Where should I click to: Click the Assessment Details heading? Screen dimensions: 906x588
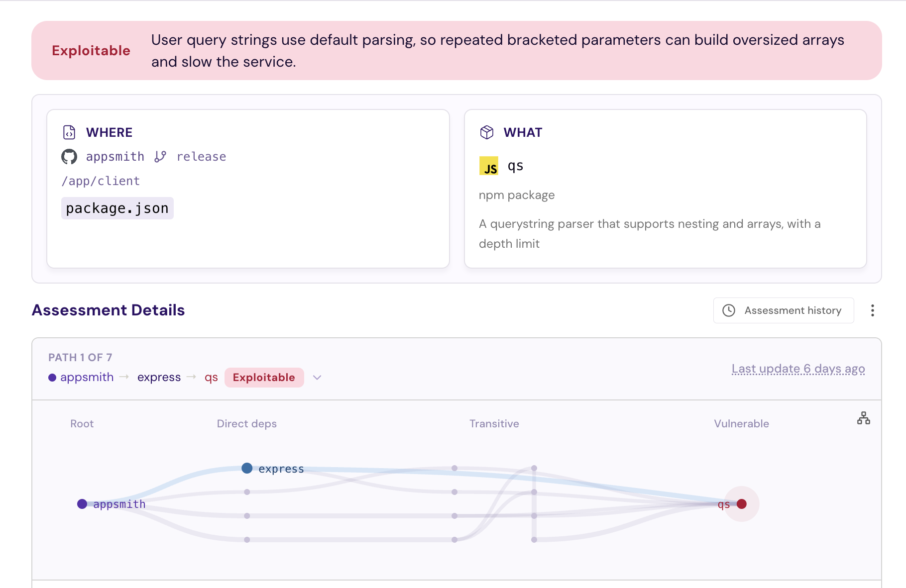pos(109,310)
